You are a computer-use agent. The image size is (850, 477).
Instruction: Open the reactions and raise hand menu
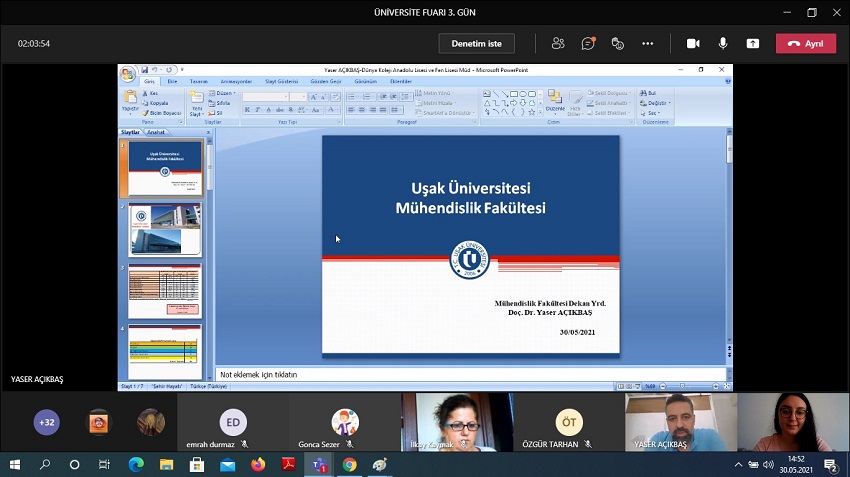[x=618, y=44]
